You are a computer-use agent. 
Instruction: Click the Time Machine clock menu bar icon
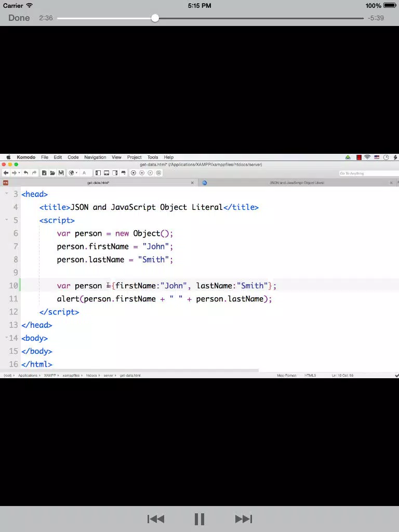(386, 157)
